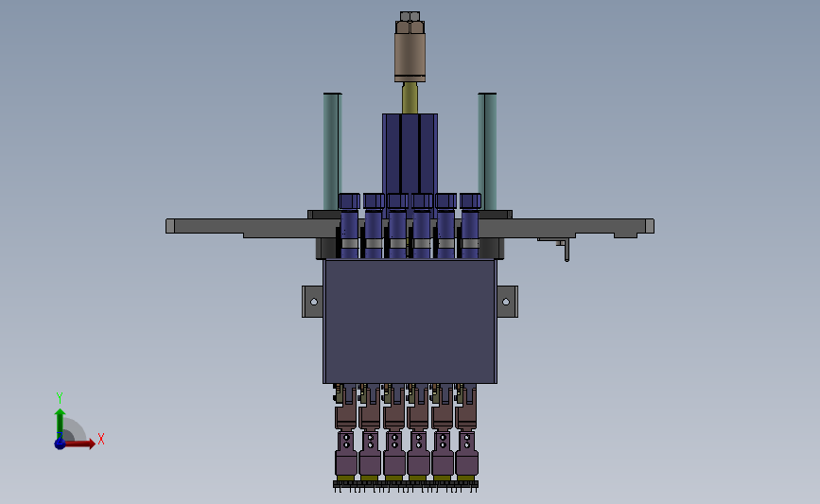Select the right mounting bracket hole
The image size is (820, 504).
click(x=506, y=302)
